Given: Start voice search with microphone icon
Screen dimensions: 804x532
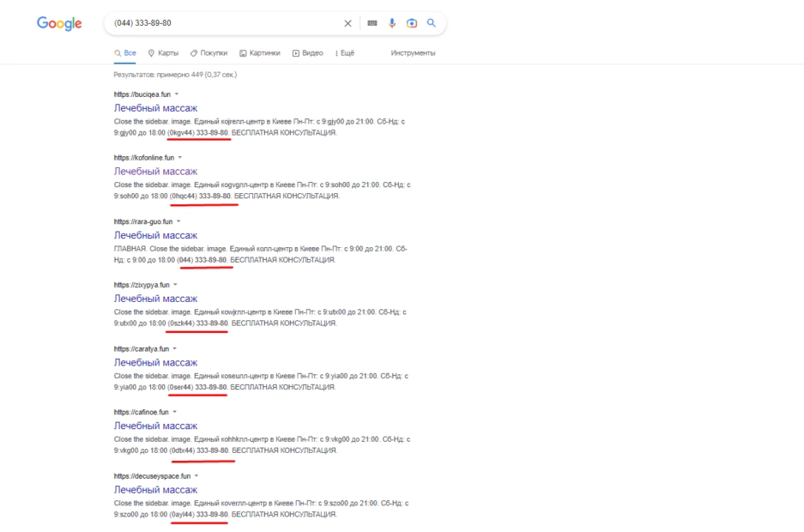Looking at the screenshot, I should pos(393,23).
